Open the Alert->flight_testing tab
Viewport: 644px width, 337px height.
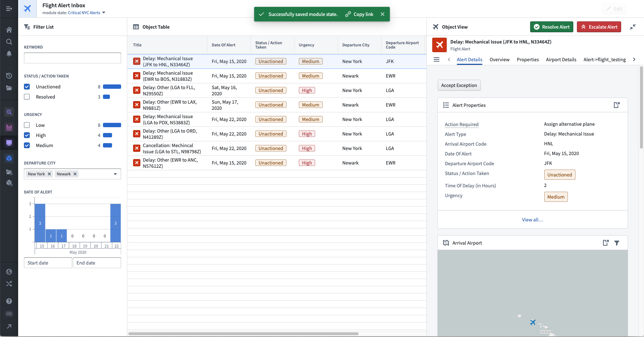[x=604, y=59]
